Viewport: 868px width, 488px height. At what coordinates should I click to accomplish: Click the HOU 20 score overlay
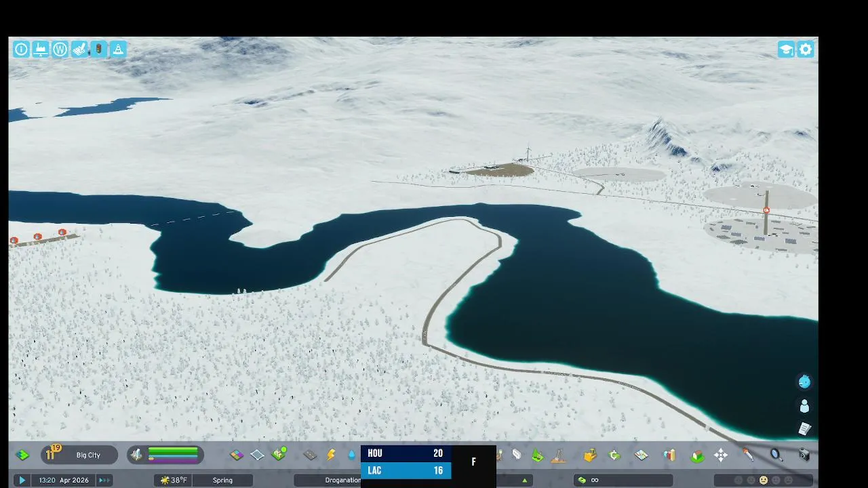[406, 453]
